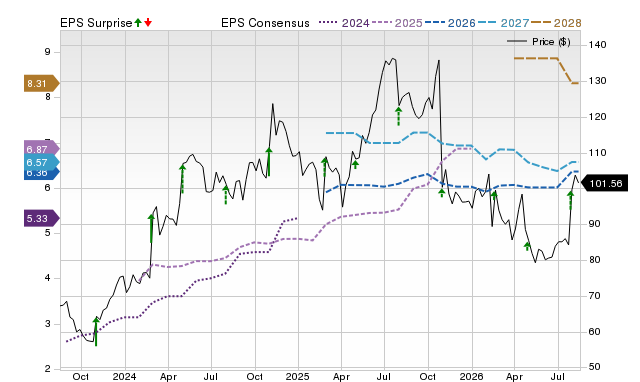Select the 2025 consensus legend entry
The height and width of the screenshot is (382, 640).
397,23
